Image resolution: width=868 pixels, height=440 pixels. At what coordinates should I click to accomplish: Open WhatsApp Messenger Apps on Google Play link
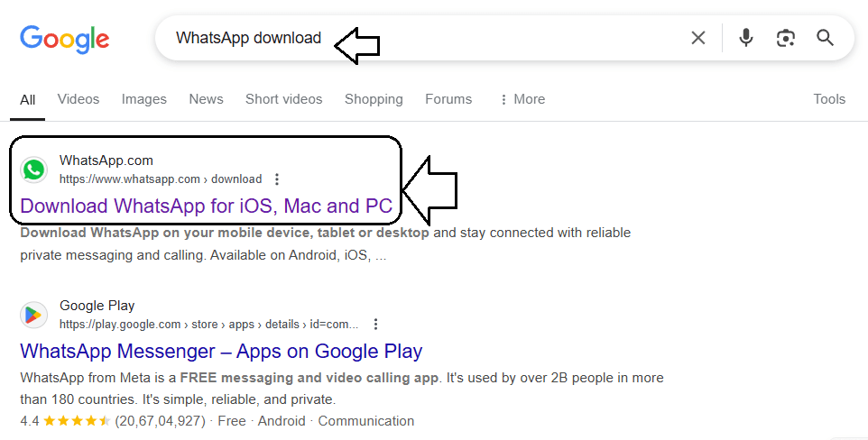click(221, 351)
